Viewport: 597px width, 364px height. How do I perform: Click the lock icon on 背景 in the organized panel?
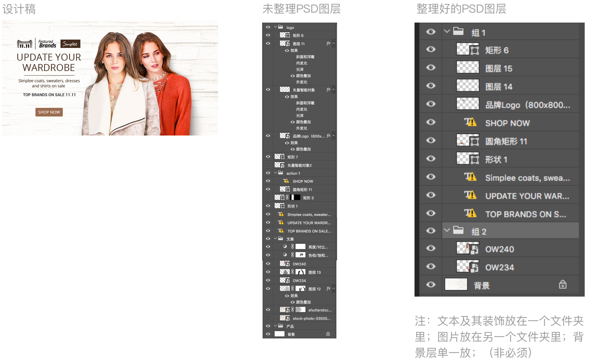(x=563, y=284)
